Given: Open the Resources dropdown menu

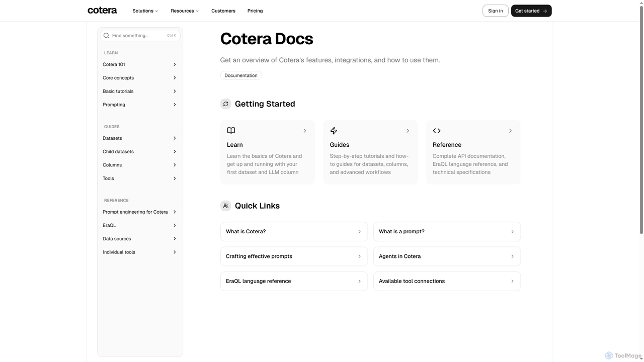Looking at the screenshot, I should (x=185, y=11).
